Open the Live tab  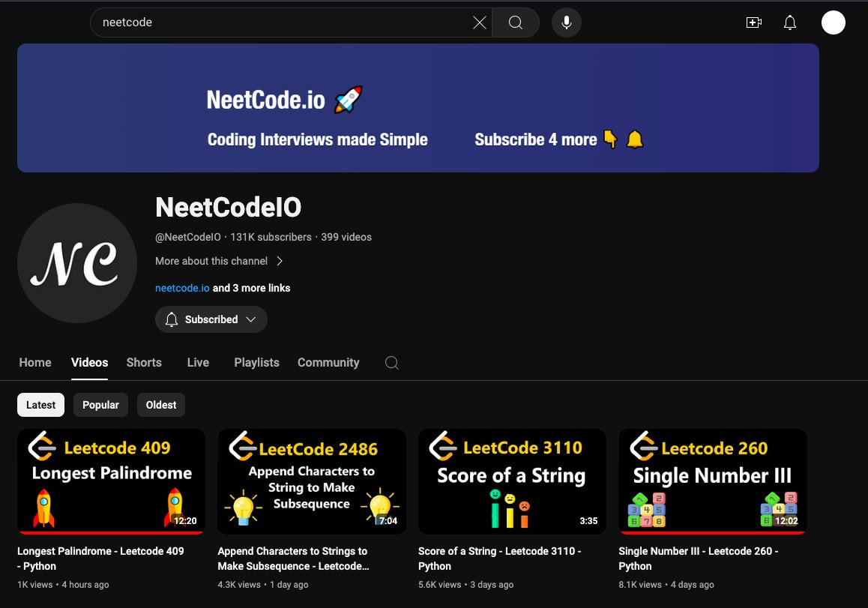[x=198, y=363]
